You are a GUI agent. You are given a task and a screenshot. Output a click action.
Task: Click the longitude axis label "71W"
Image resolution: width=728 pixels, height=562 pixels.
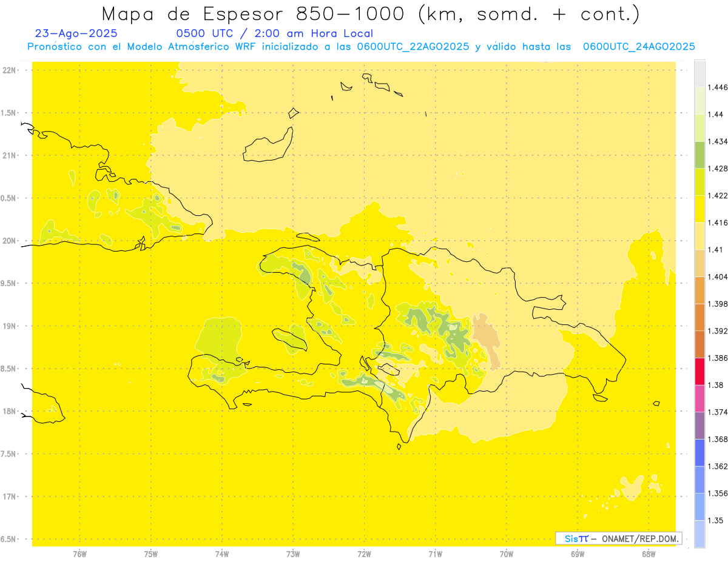pos(435,554)
